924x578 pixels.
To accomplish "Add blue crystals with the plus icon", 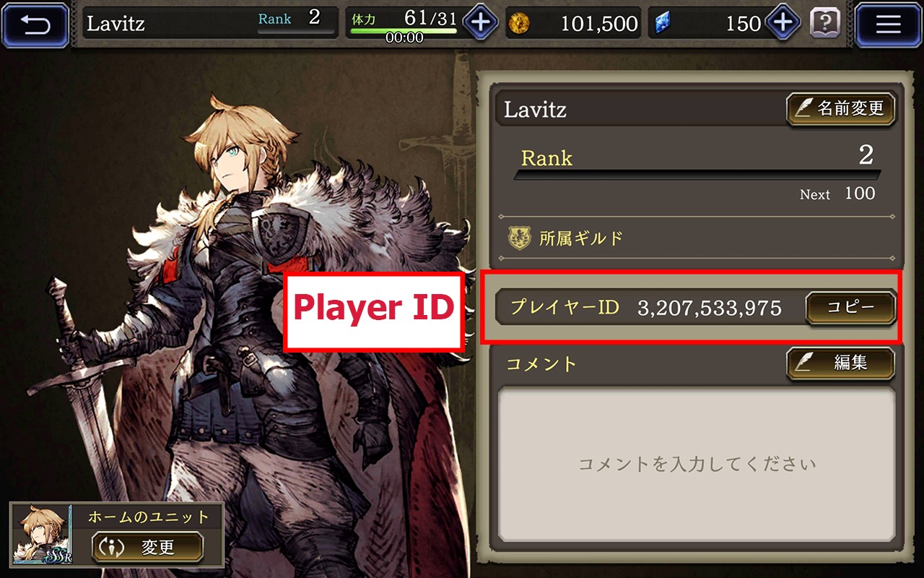I will (x=783, y=22).
